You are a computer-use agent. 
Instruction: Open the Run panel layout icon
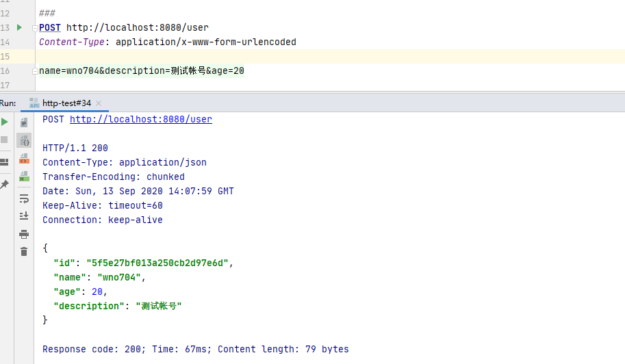(5, 162)
